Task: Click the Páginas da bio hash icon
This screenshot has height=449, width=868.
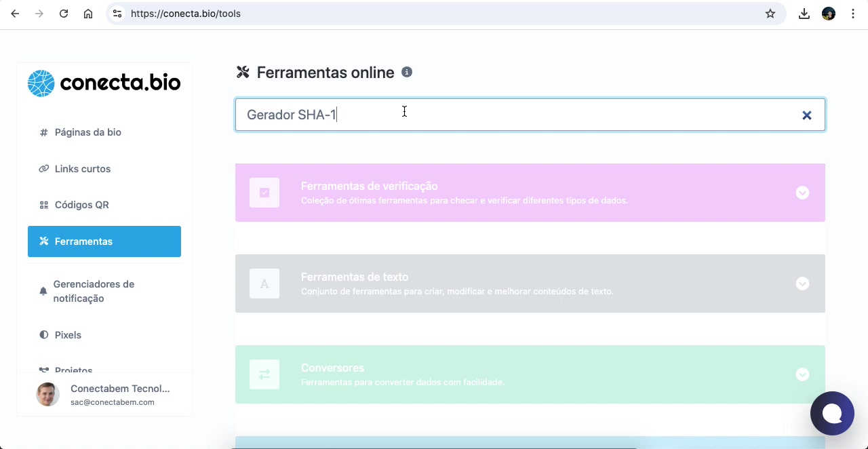Action: pos(43,132)
